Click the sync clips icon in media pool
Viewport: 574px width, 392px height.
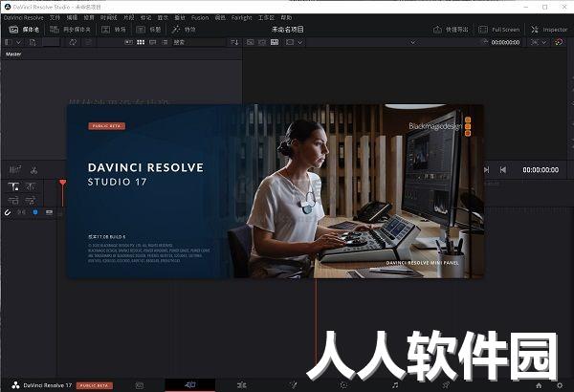click(73, 42)
